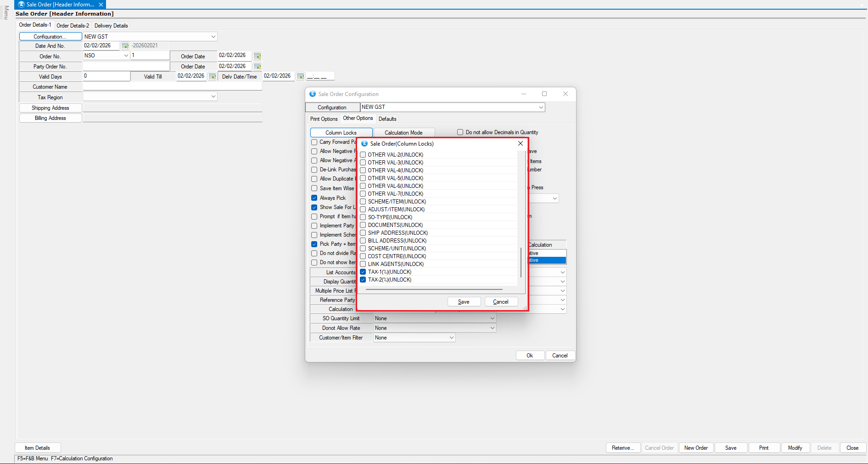868x464 pixels.
Task: Switch to the Order Details-2 tab
Action: click(73, 26)
